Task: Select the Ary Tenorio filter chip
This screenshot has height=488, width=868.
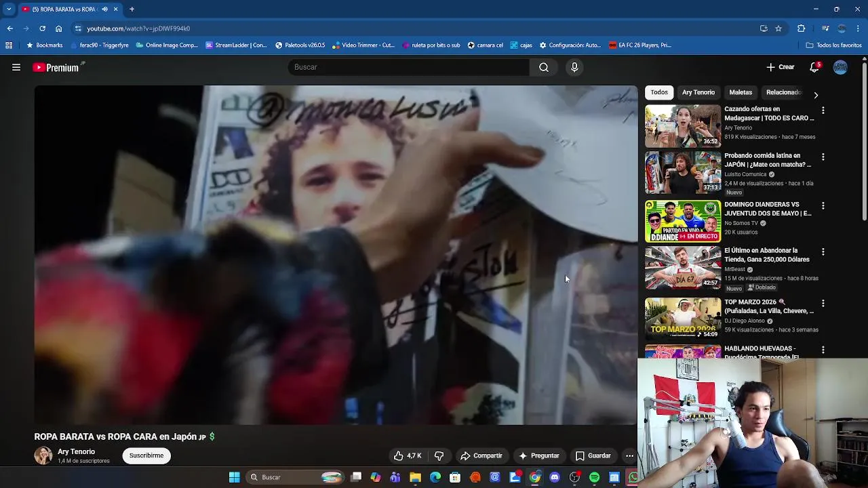Action: coord(698,92)
